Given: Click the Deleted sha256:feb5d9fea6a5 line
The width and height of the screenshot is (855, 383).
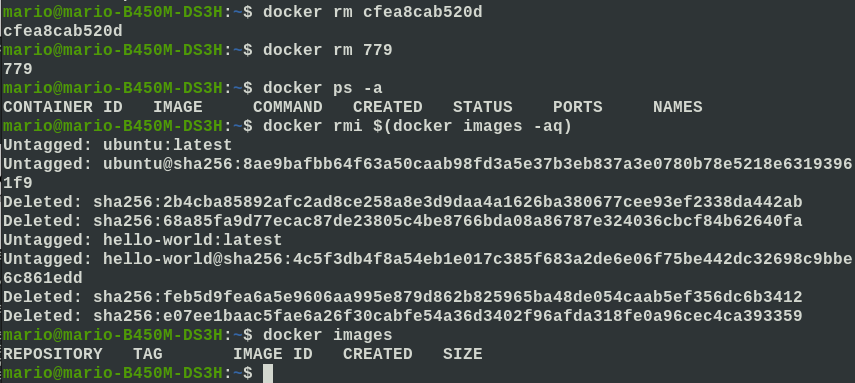Looking at the screenshot, I should (x=402, y=297).
